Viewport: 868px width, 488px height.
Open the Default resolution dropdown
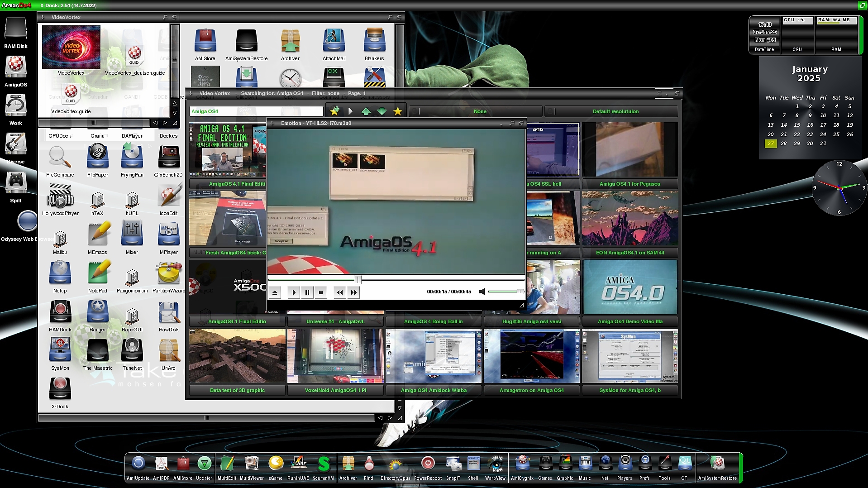(611, 111)
